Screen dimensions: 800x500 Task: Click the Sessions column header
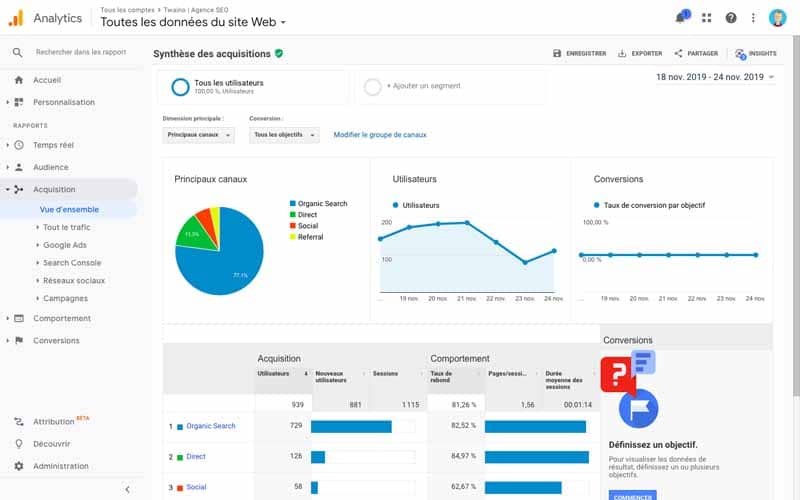pos(385,373)
